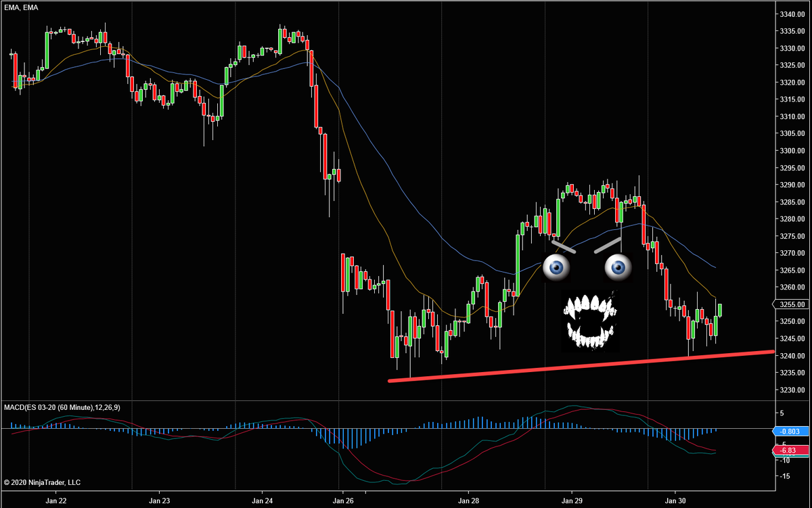Click the Jan 22 date label
812x508 pixels.
point(55,501)
